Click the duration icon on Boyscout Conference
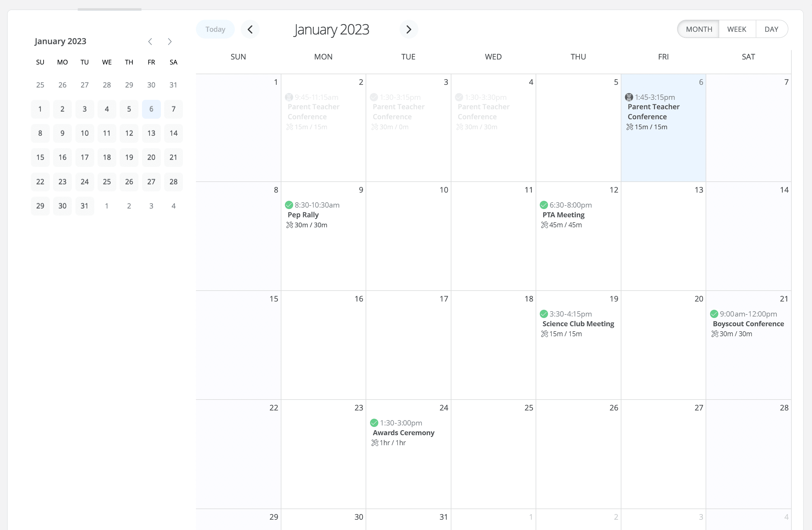Viewport: 812px width, 530px height. (x=715, y=334)
